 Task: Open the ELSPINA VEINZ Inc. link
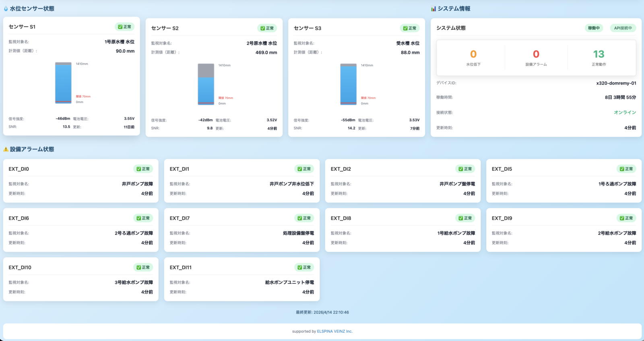pyautogui.click(x=334, y=331)
